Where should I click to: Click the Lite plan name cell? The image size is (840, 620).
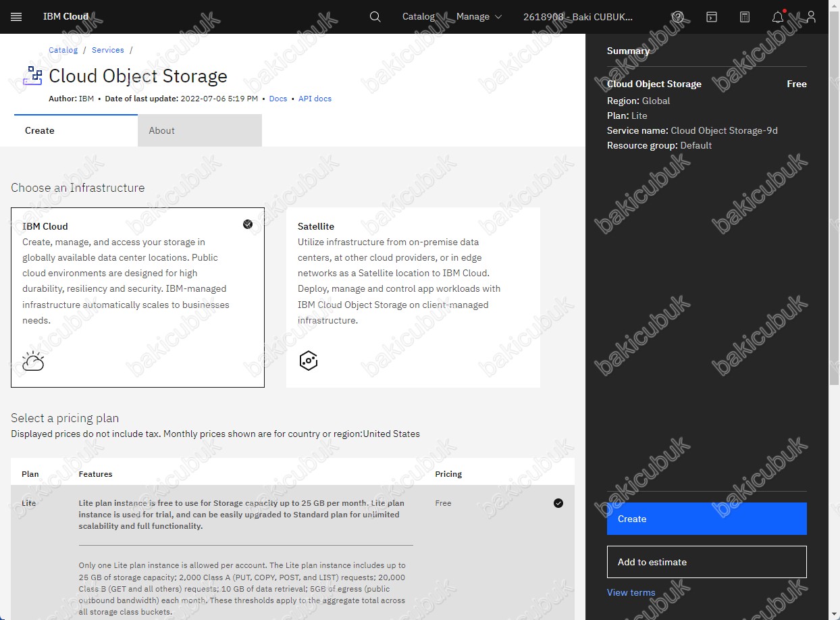tap(29, 503)
